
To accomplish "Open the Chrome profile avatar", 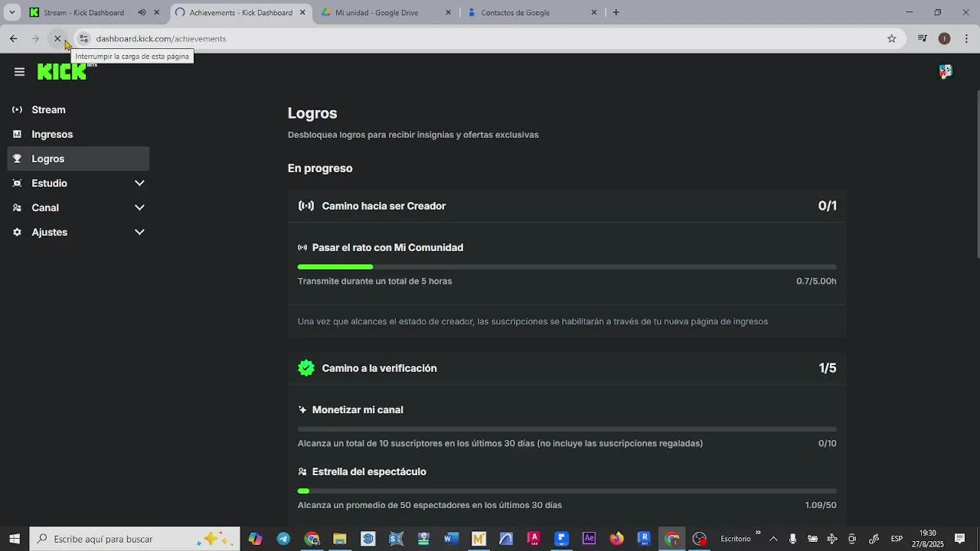I will click(x=944, y=38).
